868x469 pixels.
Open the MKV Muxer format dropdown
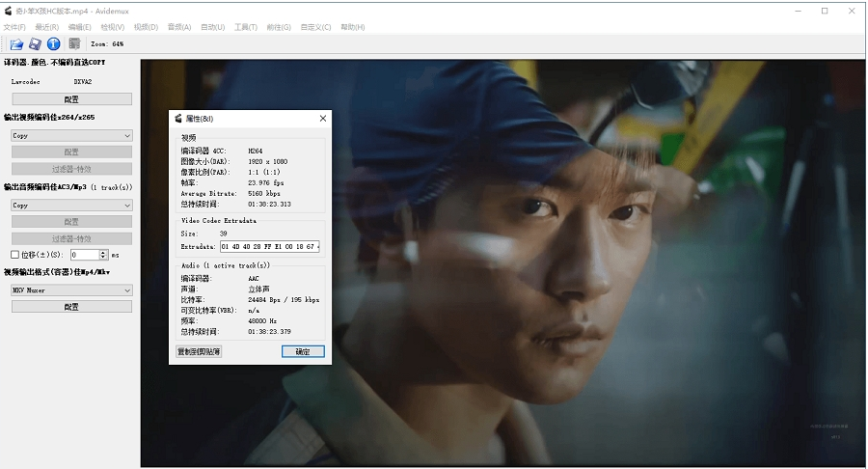click(x=71, y=290)
